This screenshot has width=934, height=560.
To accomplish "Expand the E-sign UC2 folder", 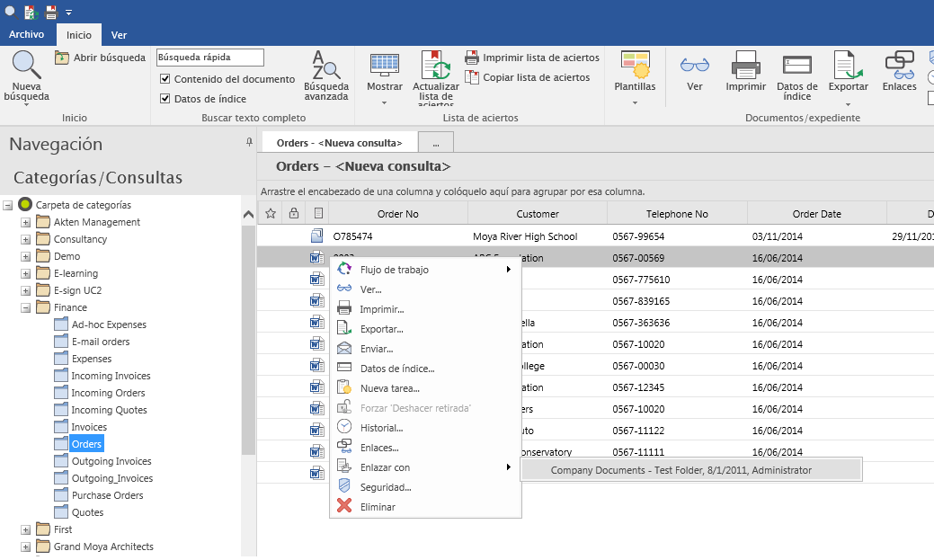I will (25, 290).
